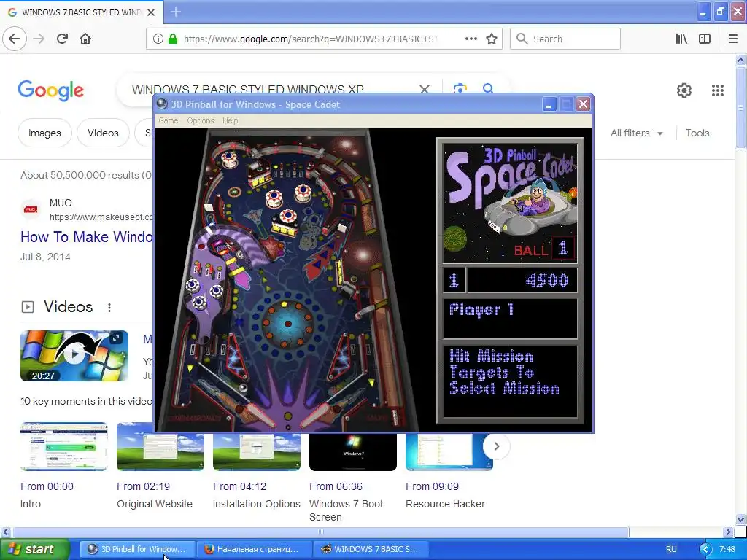The image size is (747, 560).
Task: Click the Google search query field
Action: (248, 89)
